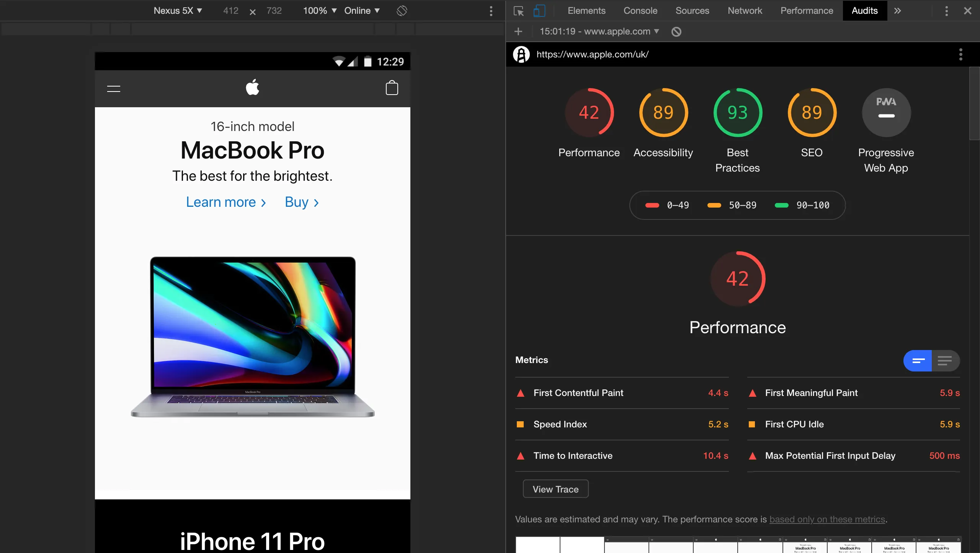This screenshot has height=553, width=980.
Task: Expand the First CPU Idle metric
Action: tap(854, 424)
